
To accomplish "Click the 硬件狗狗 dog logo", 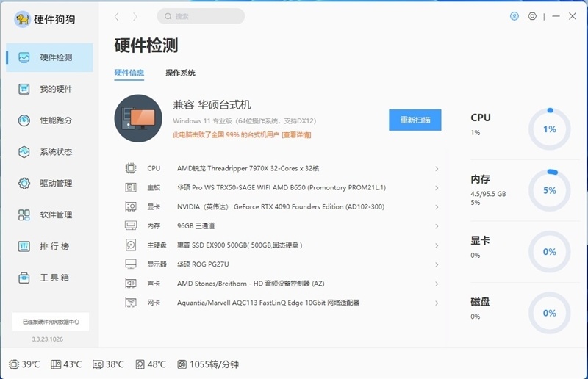I will [x=22, y=19].
